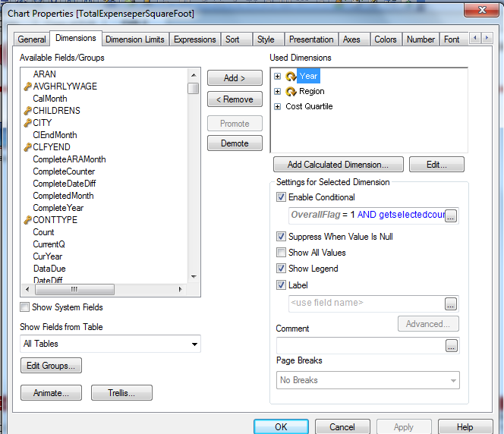504x434 pixels.
Task: Toggle Show Legend checkbox
Action: (281, 269)
